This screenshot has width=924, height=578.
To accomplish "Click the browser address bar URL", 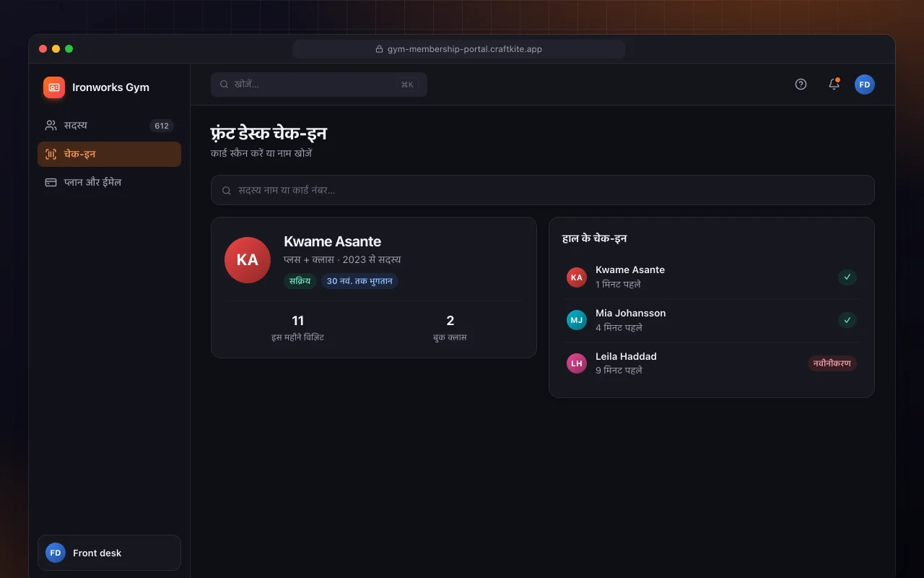I will click(459, 49).
